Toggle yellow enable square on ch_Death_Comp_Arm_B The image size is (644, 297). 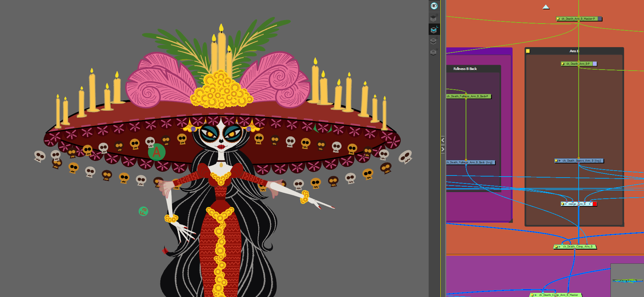(x=556, y=247)
